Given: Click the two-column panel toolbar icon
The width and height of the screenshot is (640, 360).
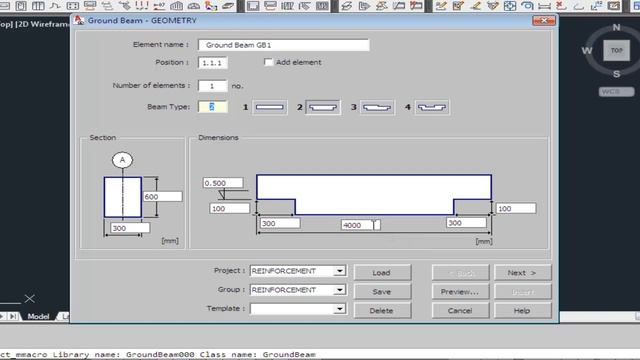Looking at the screenshot, I should (38, 6).
